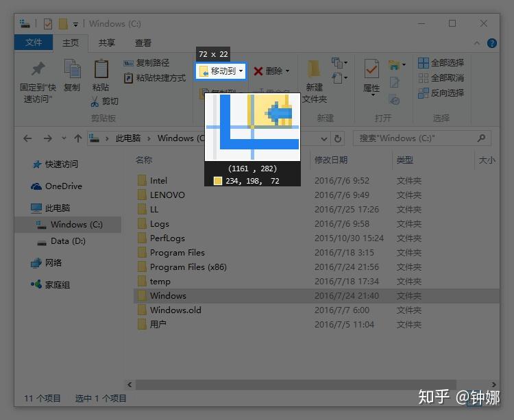Screen dimensions: 514x420
Task: Open the Quick Access Toolbar customize dropdown
Action: [75, 25]
